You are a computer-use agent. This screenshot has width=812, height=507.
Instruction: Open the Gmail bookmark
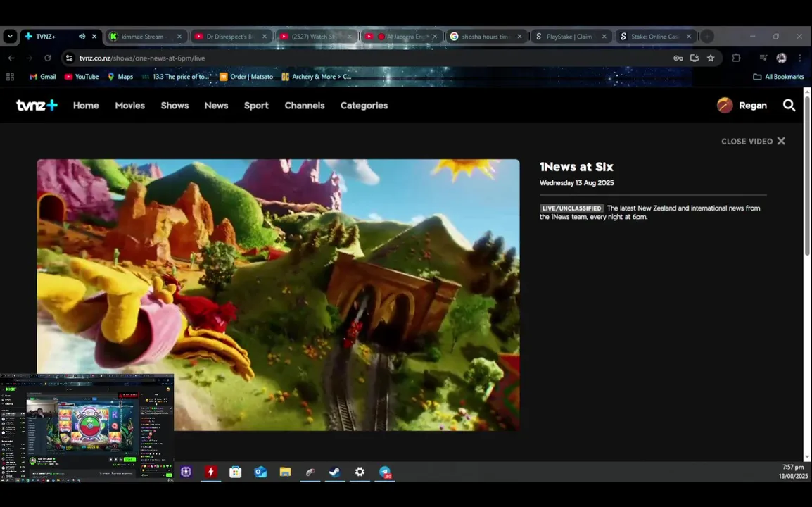(x=42, y=77)
